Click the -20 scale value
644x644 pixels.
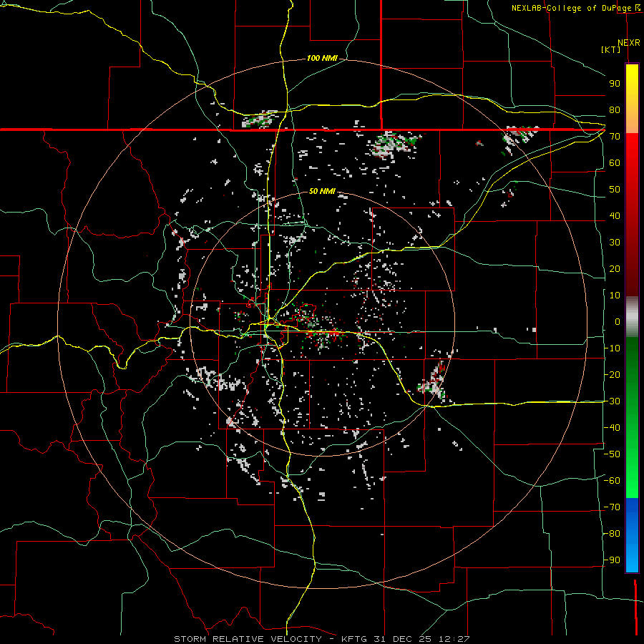pos(612,375)
